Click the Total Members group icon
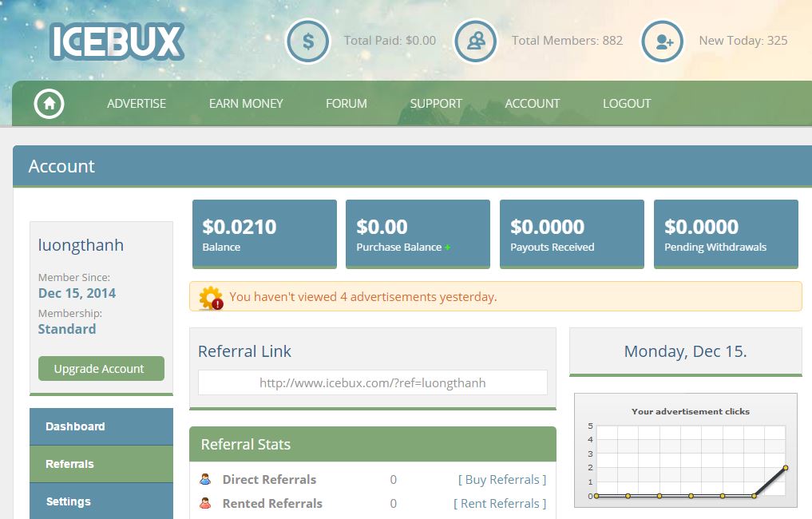 coord(475,42)
